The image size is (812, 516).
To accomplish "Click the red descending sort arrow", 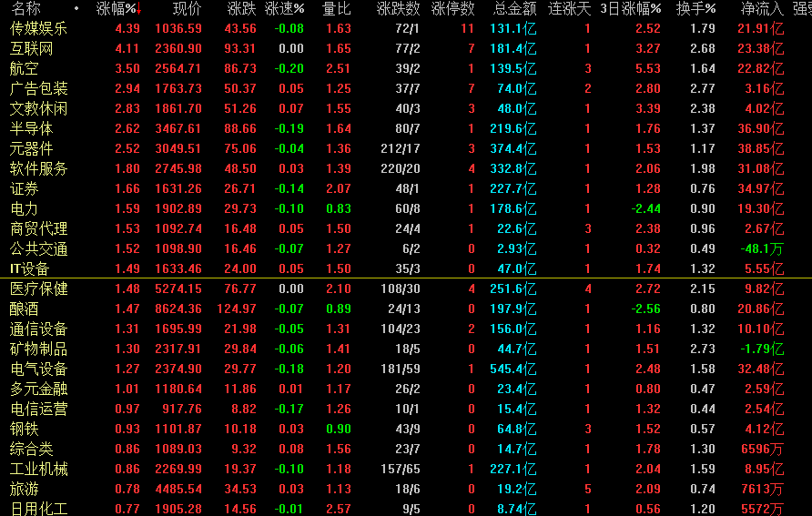I will click(139, 9).
